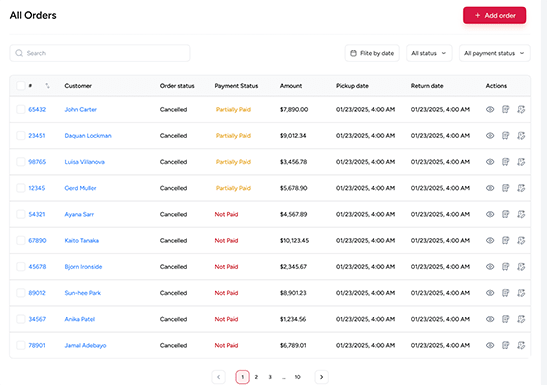Click the Payment Status column header
The width and height of the screenshot is (547, 385).
click(x=236, y=86)
